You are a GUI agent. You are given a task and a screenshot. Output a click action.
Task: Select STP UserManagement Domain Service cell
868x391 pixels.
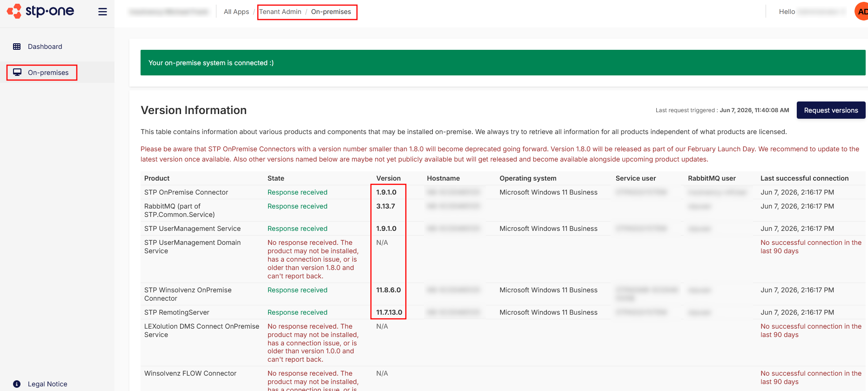(x=193, y=247)
